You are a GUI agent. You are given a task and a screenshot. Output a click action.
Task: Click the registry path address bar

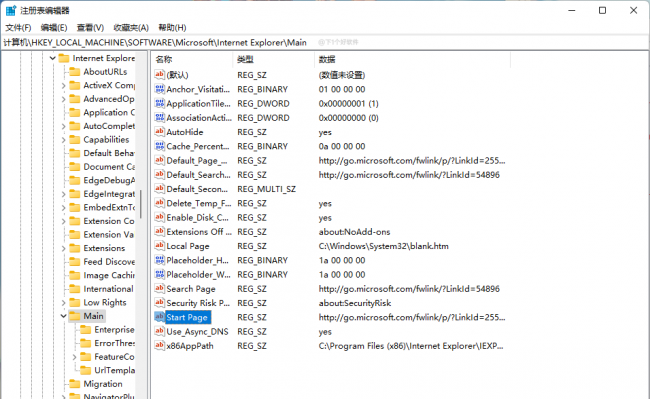325,42
